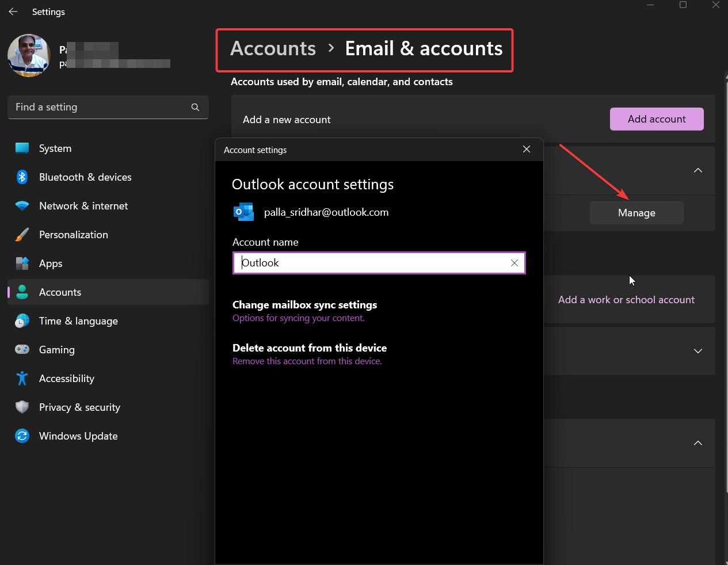Open Personalization settings
Screen dimensions: 728x565
point(108,235)
